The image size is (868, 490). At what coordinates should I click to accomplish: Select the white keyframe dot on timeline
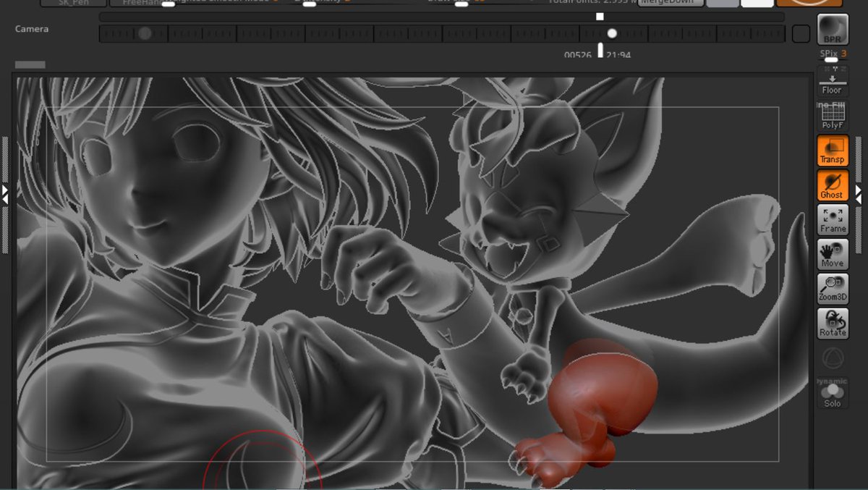tap(612, 33)
